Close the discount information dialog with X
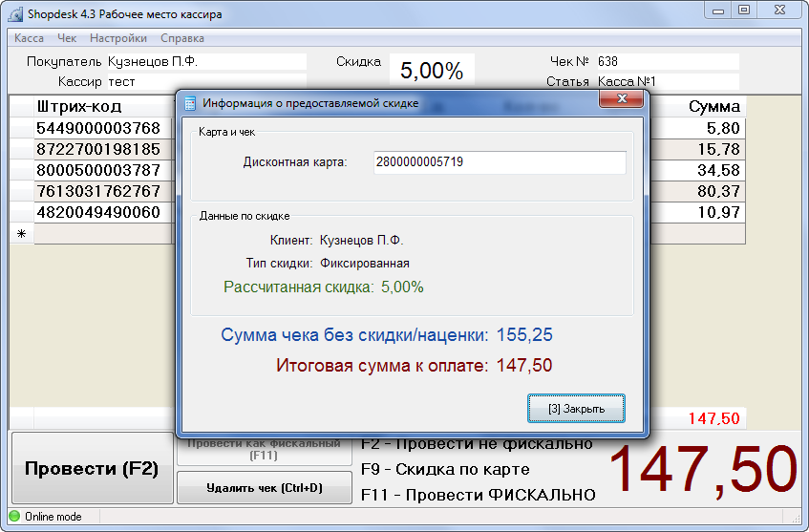Image resolution: width=809 pixels, height=532 pixels. (x=622, y=98)
